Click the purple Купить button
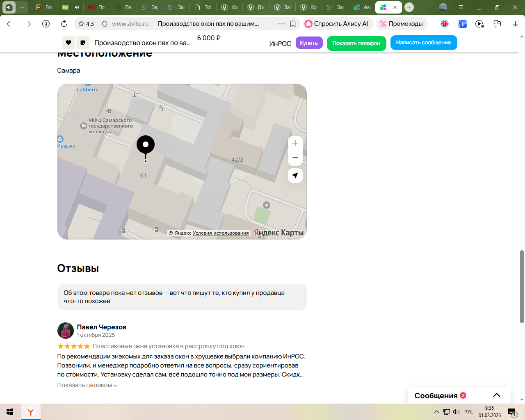 pos(309,43)
